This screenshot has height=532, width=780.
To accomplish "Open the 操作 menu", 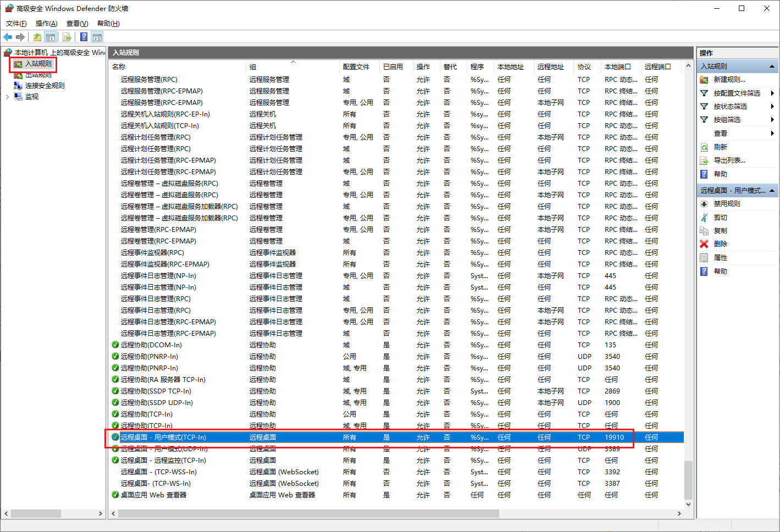I will coord(46,23).
